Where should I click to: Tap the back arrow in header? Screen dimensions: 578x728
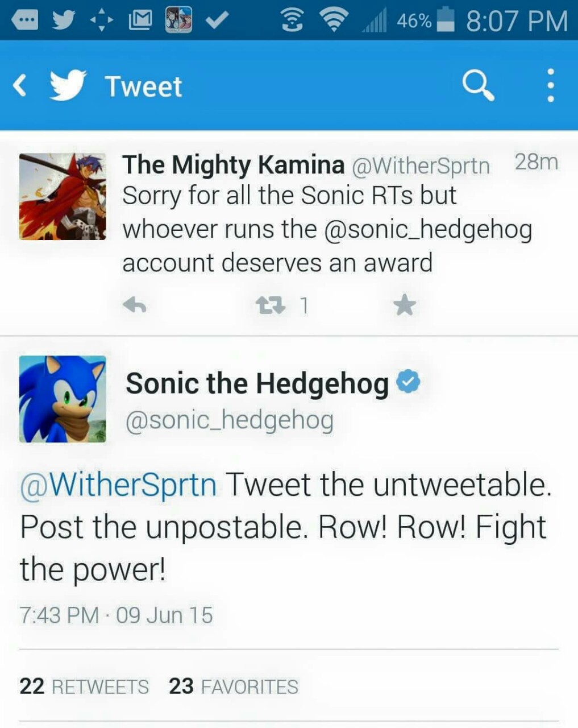coord(20,86)
